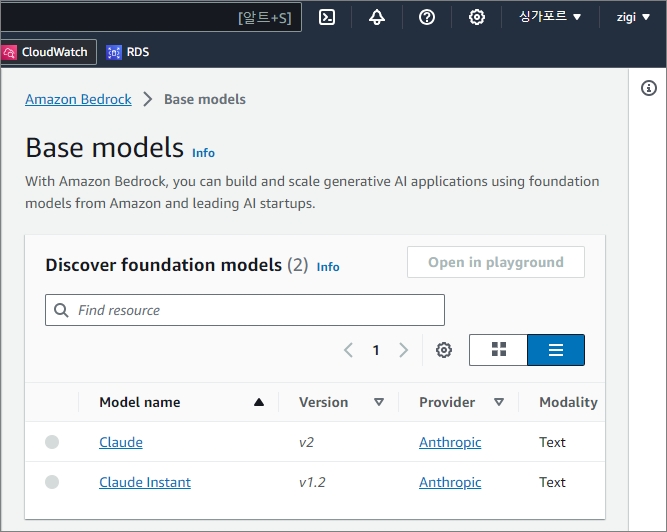Click the Modality column header
The image size is (667, 532).
[x=568, y=402]
